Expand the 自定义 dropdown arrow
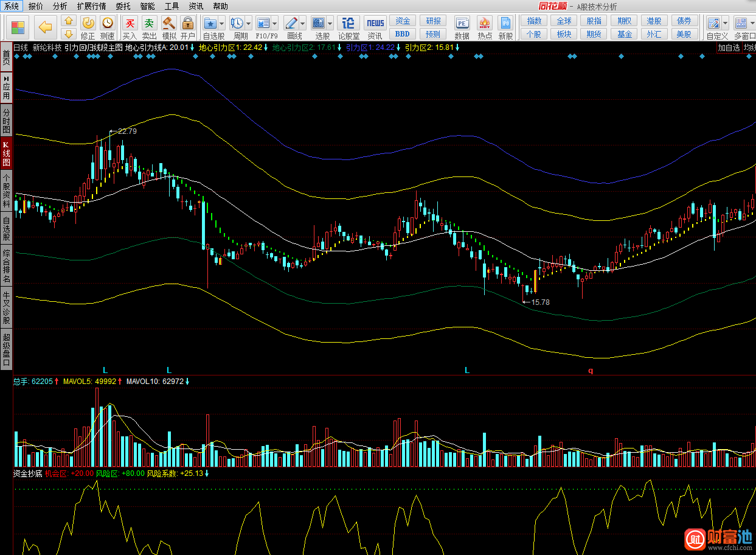 pyautogui.click(x=725, y=24)
